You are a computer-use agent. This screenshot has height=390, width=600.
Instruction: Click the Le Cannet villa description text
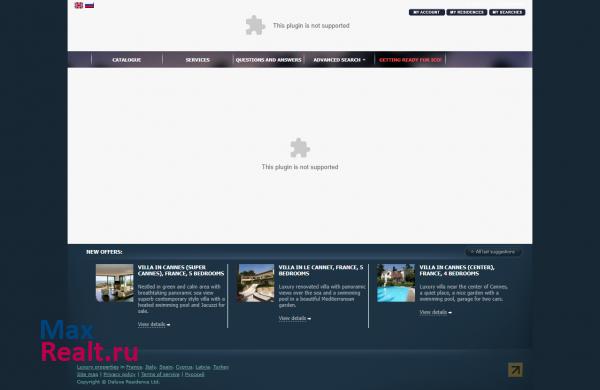[x=322, y=296]
